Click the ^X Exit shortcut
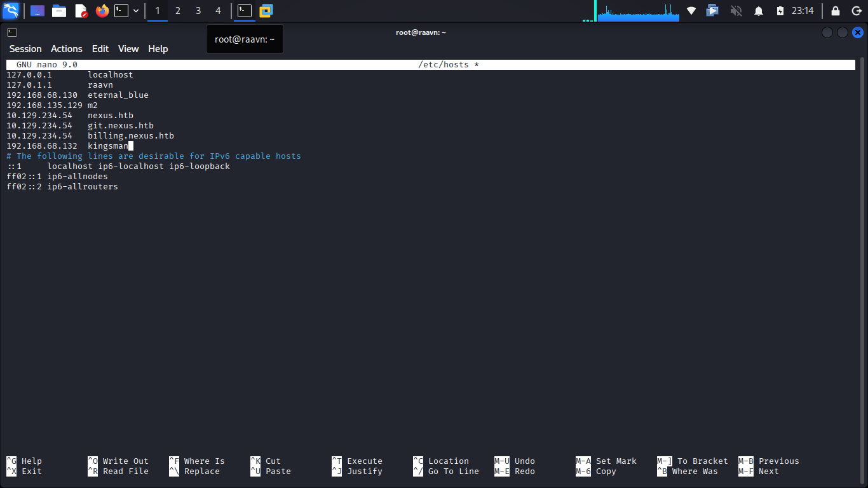 pyautogui.click(x=24, y=471)
